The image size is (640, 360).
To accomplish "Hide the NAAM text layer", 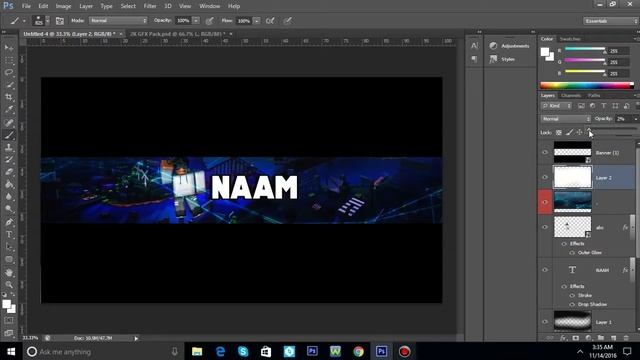I will 545,270.
